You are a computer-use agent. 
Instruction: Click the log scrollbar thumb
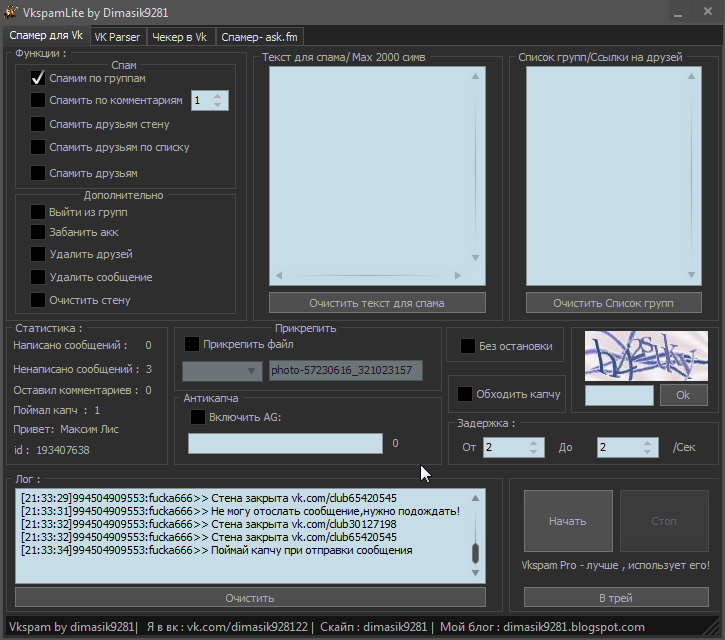(475, 554)
